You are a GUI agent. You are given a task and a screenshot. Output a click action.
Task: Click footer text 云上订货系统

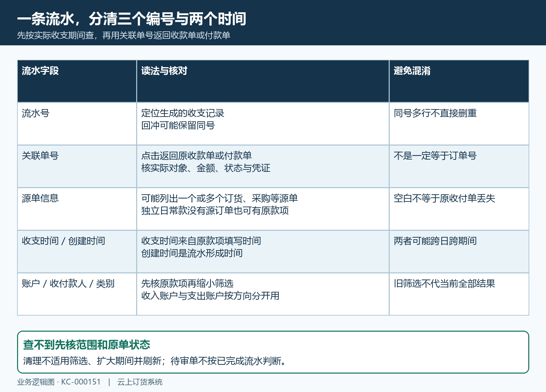(140, 382)
